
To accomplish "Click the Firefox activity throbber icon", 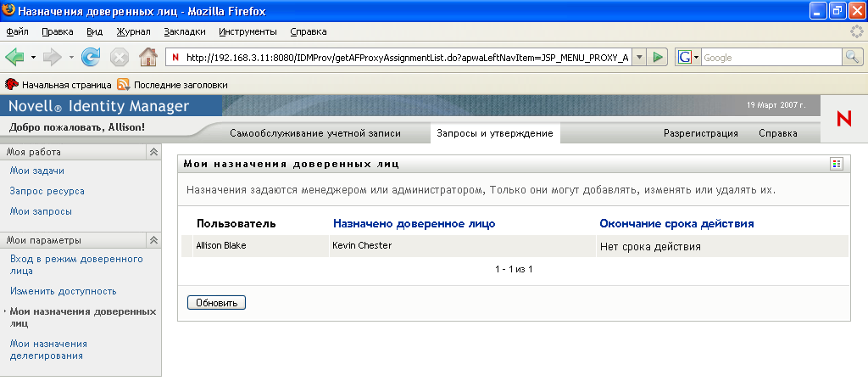I will (x=856, y=31).
